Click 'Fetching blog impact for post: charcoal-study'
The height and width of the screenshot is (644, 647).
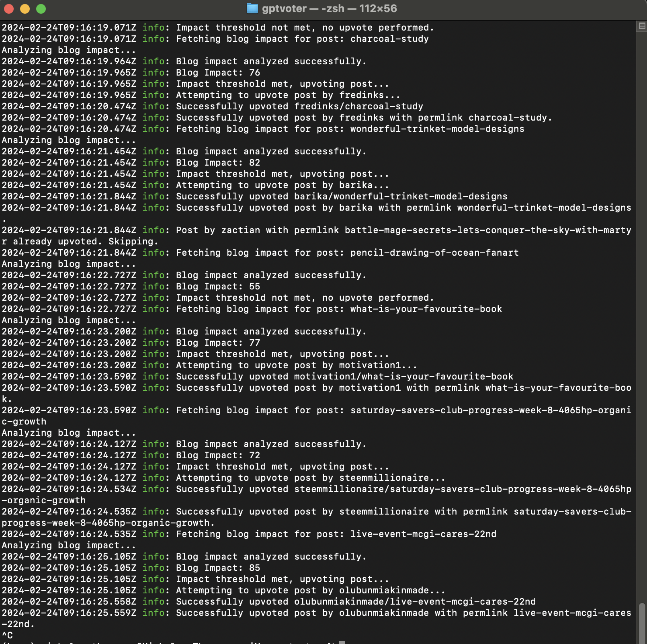pyautogui.click(x=303, y=39)
